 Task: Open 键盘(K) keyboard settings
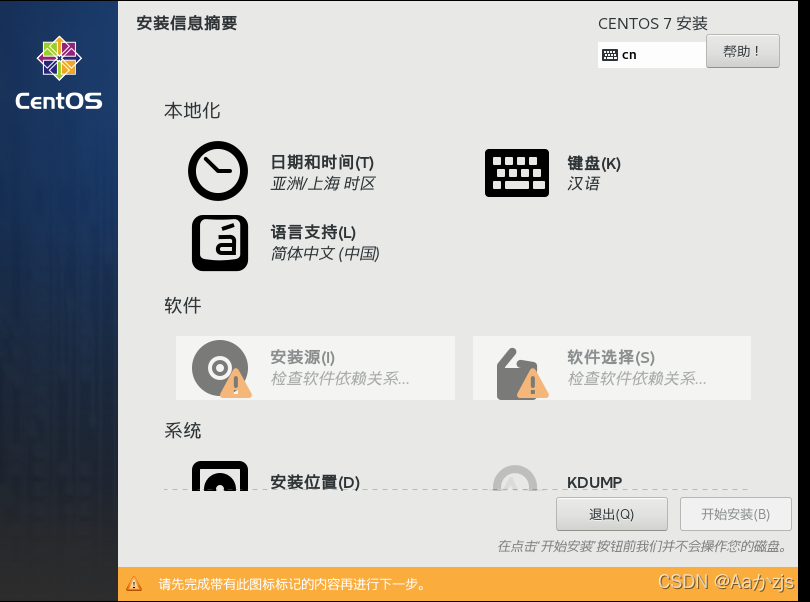(x=594, y=163)
